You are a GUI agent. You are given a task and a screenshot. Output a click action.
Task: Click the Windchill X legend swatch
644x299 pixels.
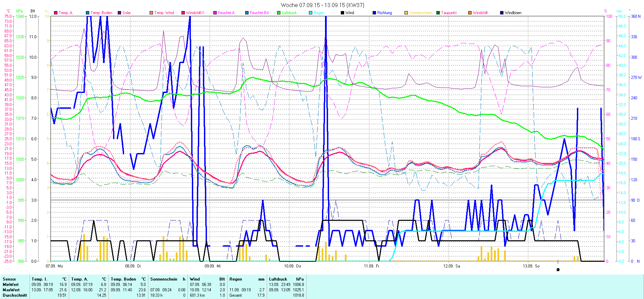tap(183, 13)
